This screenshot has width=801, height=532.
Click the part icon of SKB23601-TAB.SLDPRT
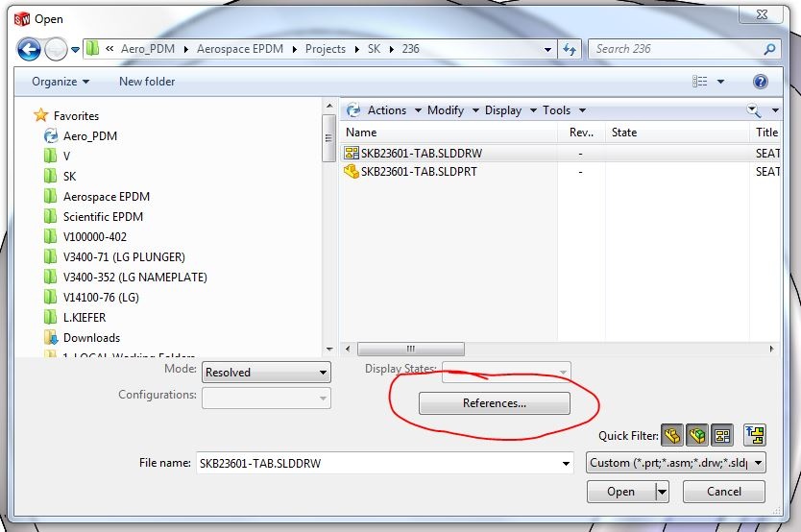(352, 172)
